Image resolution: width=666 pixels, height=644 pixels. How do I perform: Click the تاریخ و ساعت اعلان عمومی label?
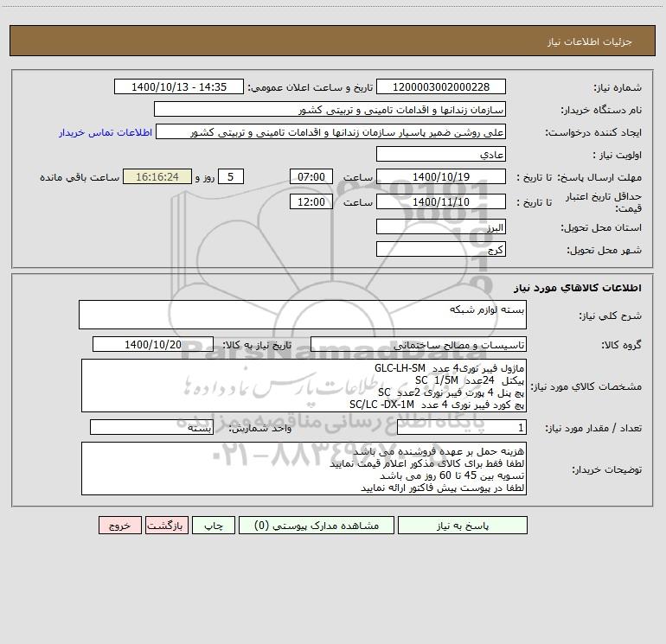coord(311,87)
